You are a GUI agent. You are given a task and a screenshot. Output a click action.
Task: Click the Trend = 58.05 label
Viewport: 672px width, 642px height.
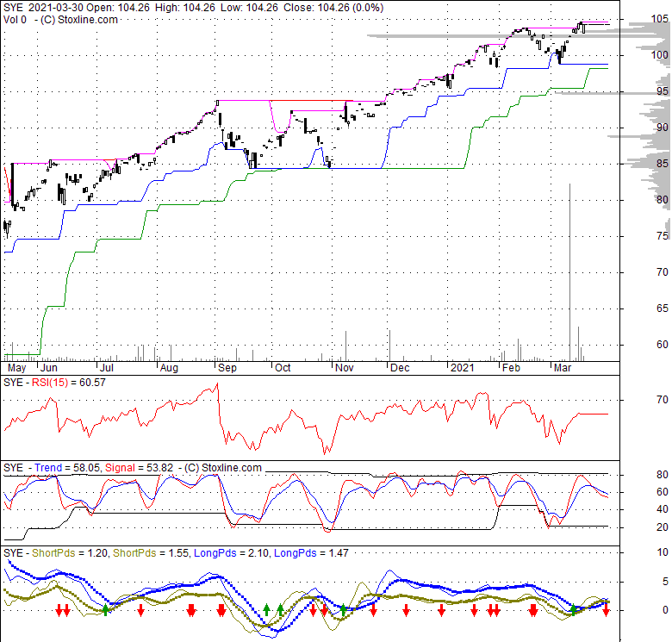pyautogui.click(x=66, y=468)
